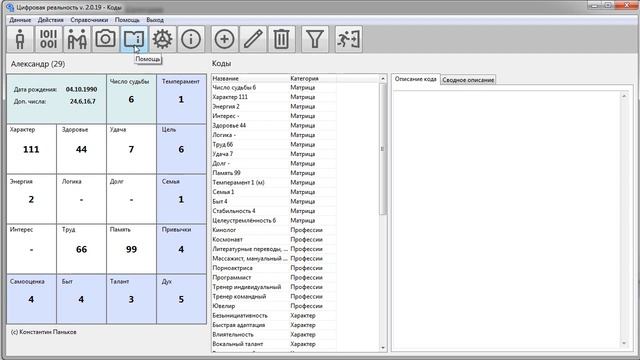Open the Выход menu
The height and width of the screenshot is (360, 640).
click(x=155, y=20)
